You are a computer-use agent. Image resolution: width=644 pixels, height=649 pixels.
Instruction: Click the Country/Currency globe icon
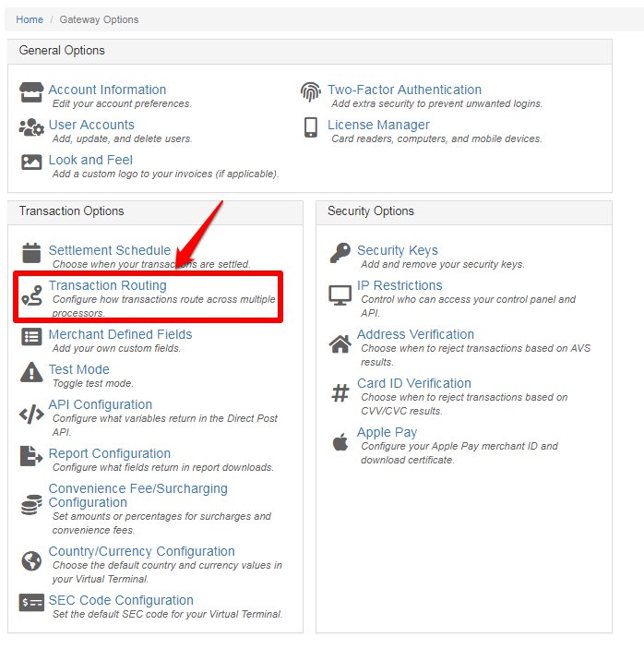[31, 561]
